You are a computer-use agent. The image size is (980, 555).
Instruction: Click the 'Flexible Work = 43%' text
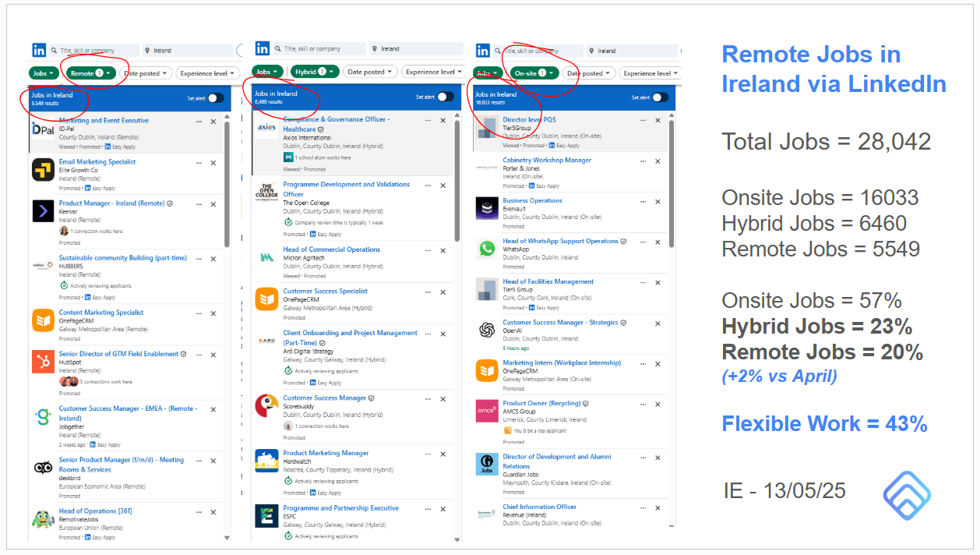click(x=824, y=424)
